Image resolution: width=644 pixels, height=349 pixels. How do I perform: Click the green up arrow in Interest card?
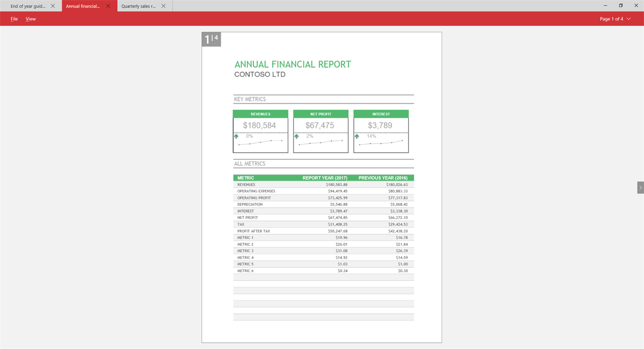tap(357, 136)
